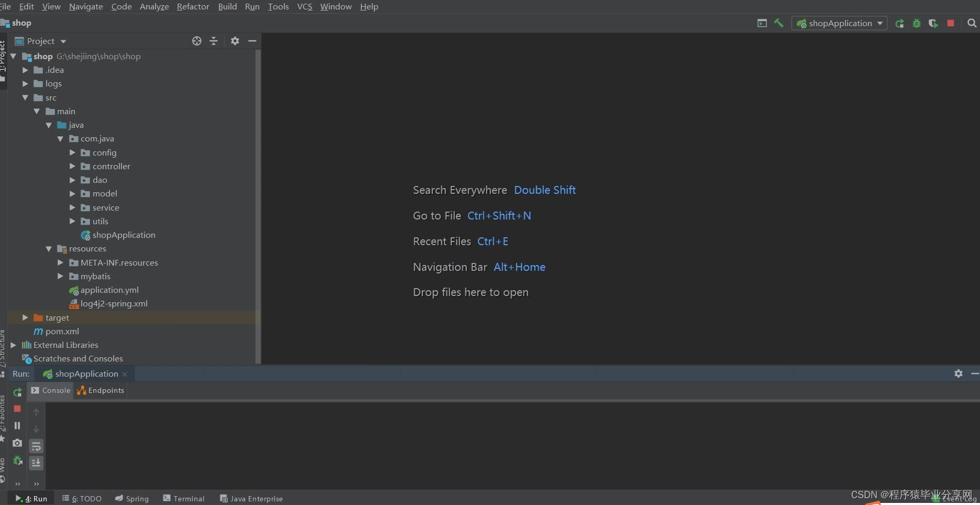Viewport: 980px width, 505px height.
Task: Open the VCS menu
Action: (305, 6)
